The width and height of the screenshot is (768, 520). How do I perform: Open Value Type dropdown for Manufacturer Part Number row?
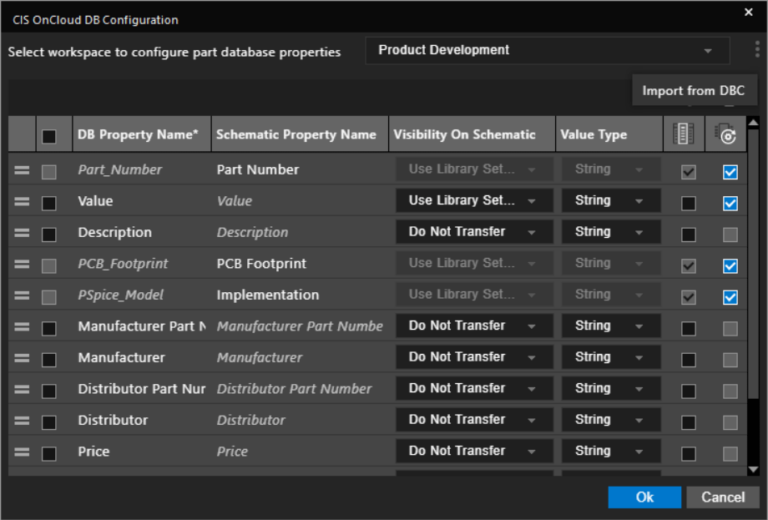click(x=611, y=326)
